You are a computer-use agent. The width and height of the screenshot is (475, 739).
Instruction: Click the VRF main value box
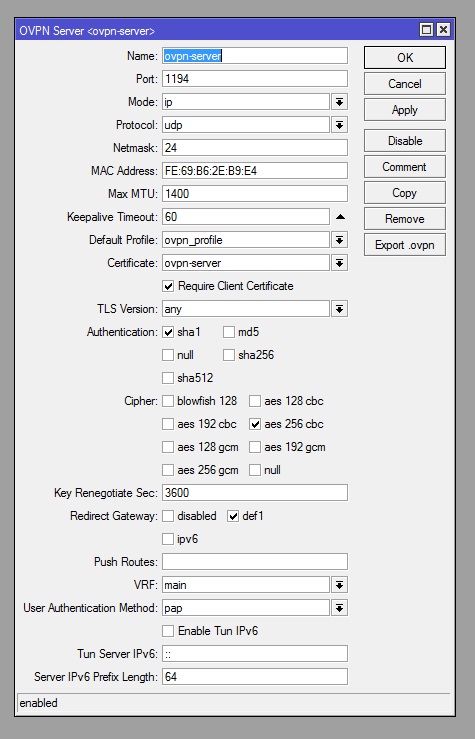tap(246, 585)
